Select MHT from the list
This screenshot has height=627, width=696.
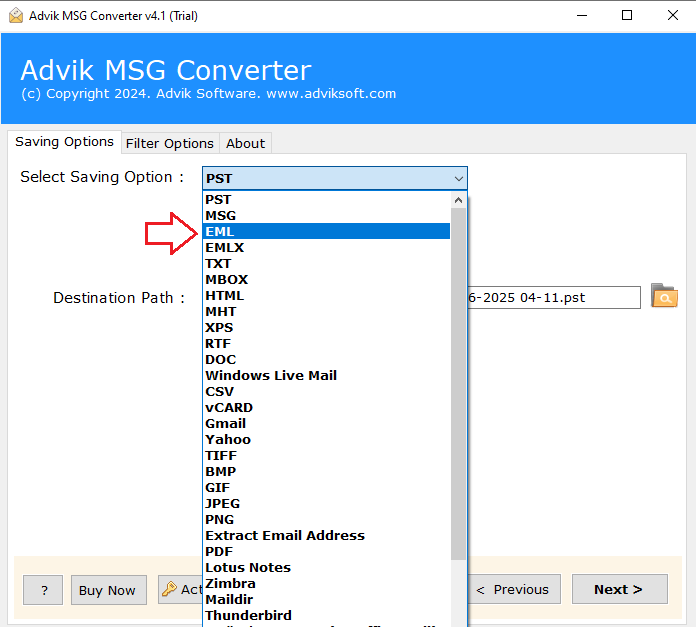click(x=326, y=311)
